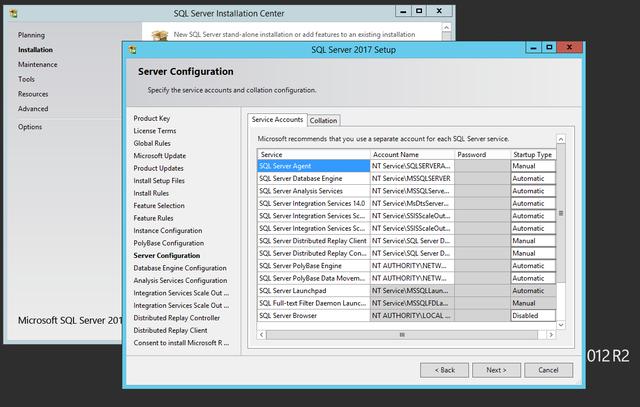This screenshot has height=407, width=640.
Task: Open Resources in Installation Center sidebar
Action: 33,94
